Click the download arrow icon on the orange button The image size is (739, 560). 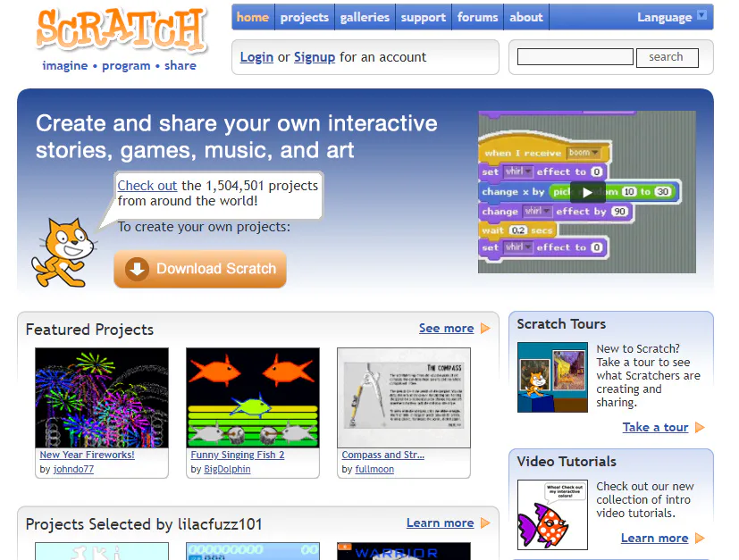click(137, 269)
